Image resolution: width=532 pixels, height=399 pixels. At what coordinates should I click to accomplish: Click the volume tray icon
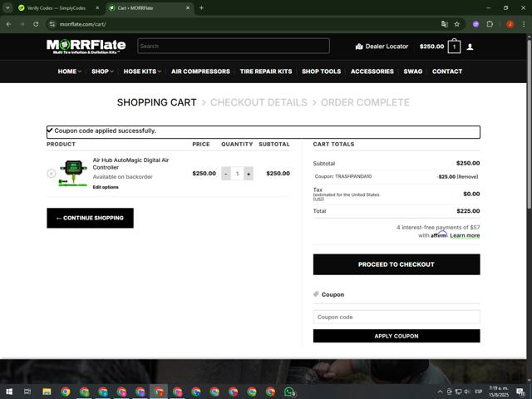(x=467, y=392)
